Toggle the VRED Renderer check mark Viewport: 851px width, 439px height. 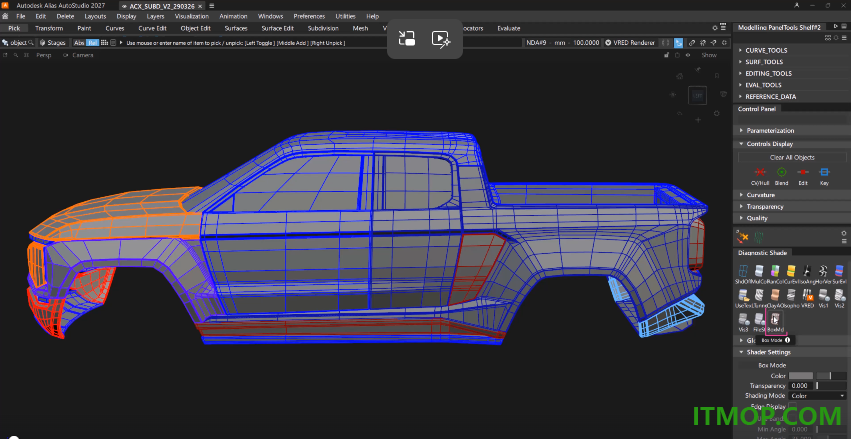point(608,42)
